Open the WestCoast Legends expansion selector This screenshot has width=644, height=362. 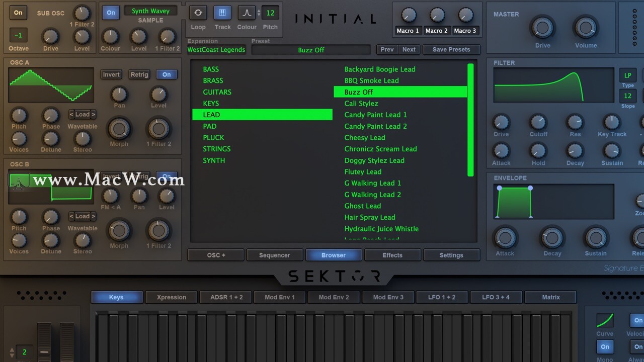point(216,49)
